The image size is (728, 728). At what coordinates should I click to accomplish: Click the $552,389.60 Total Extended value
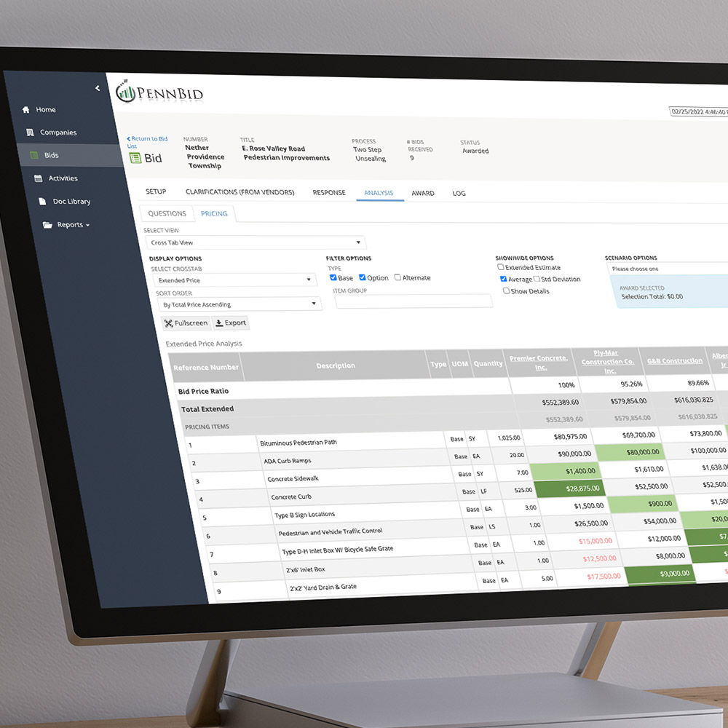(x=561, y=402)
